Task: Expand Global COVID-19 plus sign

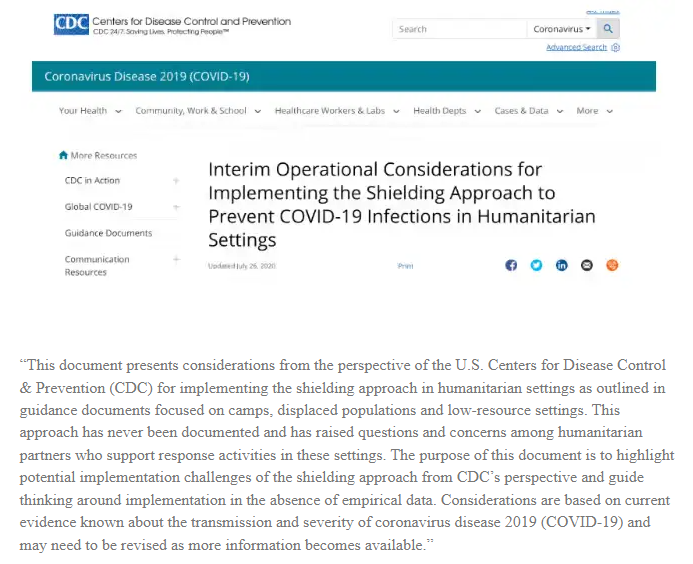Action: [x=176, y=207]
